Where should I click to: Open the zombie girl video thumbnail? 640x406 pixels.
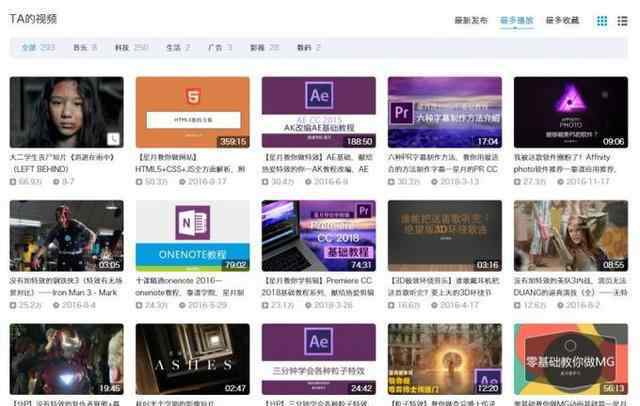pos(67,112)
